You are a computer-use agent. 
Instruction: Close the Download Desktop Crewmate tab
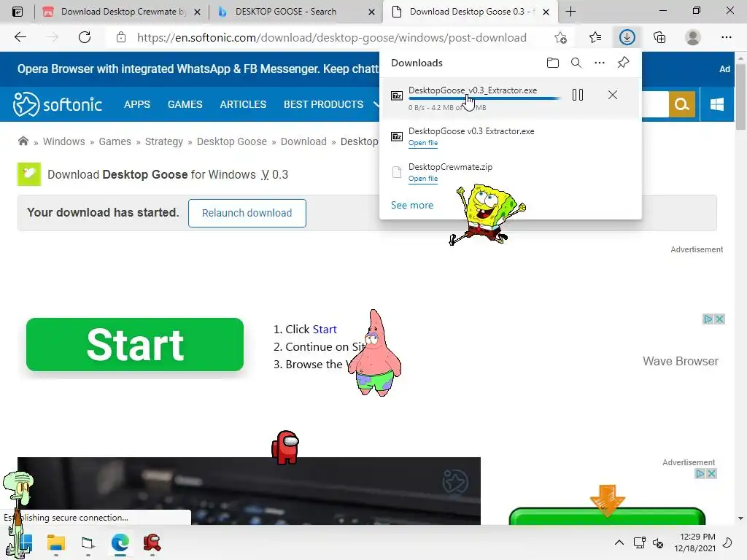197,12
